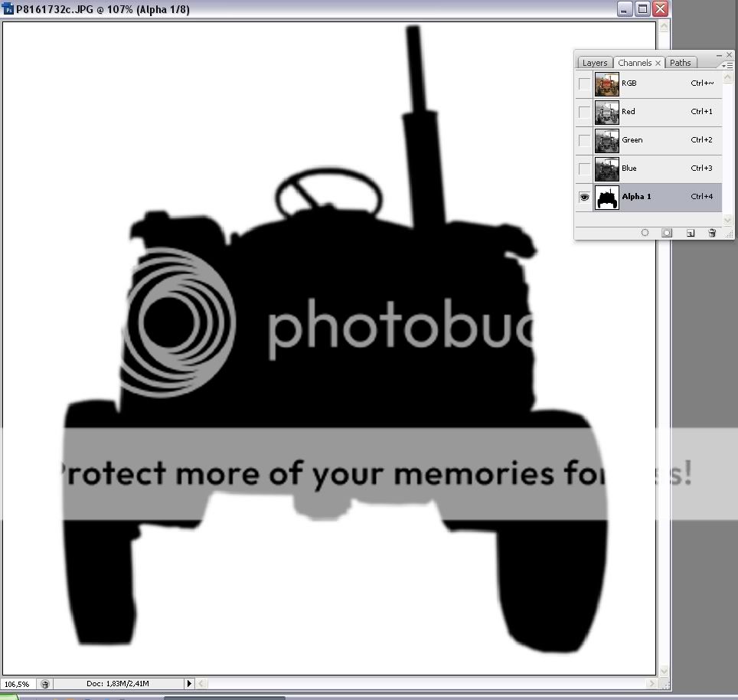This screenshot has width=738, height=700.
Task: Show the RGB composite channel
Action: 584,83
